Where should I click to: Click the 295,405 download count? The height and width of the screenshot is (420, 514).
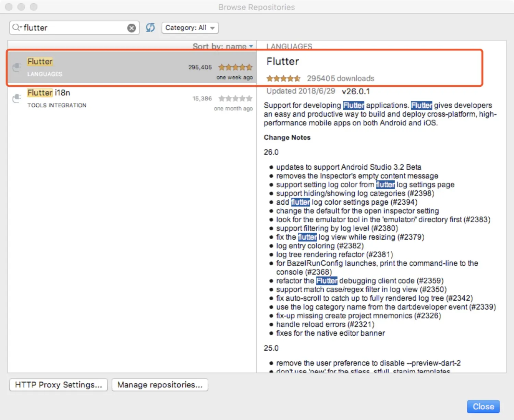200,67
